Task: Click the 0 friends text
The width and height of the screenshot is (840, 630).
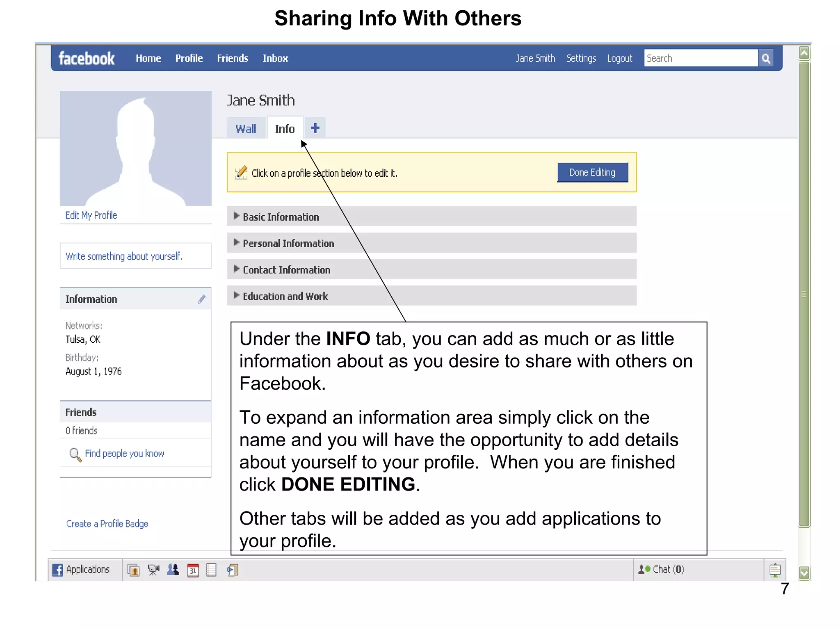Action: point(81,431)
